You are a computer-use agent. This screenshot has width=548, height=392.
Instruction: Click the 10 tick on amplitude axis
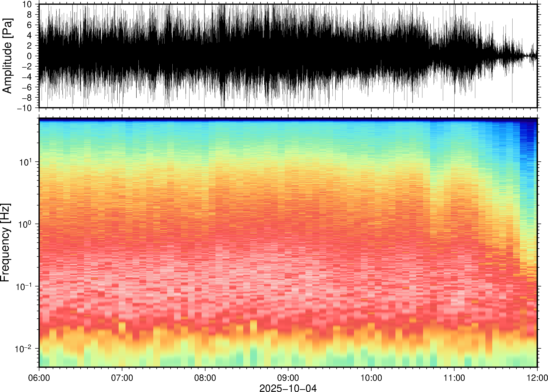pos(27,4)
